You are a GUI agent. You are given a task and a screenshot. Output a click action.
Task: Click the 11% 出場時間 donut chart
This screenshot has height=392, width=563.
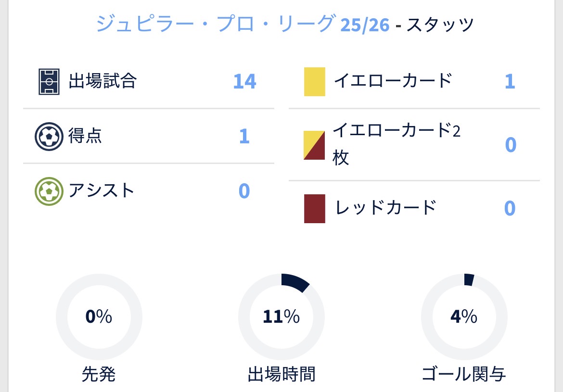[x=281, y=316]
